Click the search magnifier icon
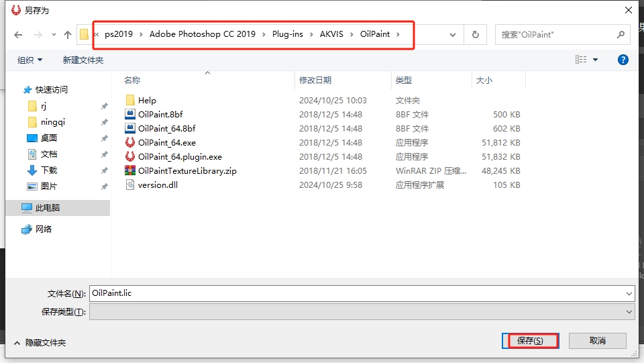The image size is (644, 363). [x=621, y=35]
